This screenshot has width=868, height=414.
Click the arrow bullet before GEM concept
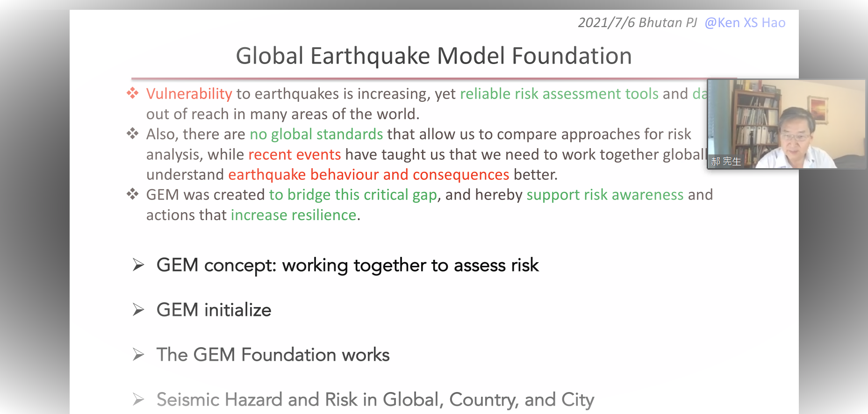point(138,265)
